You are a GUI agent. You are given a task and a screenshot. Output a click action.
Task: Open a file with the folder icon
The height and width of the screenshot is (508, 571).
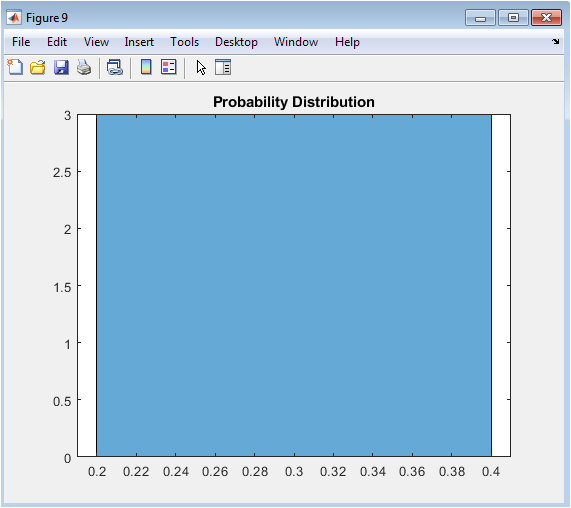[x=38, y=67]
